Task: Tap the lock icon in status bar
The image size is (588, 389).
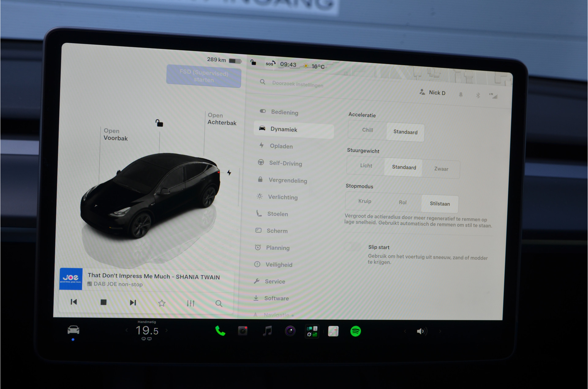Action: coord(253,62)
